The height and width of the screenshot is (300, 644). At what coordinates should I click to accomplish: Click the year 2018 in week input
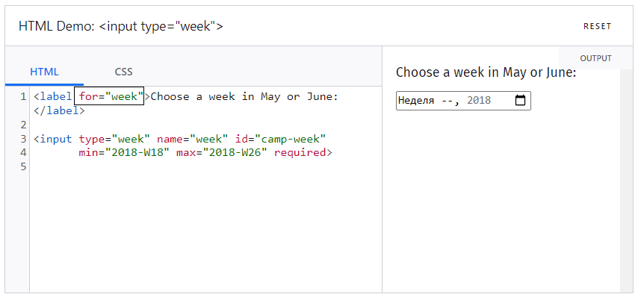pos(479,101)
